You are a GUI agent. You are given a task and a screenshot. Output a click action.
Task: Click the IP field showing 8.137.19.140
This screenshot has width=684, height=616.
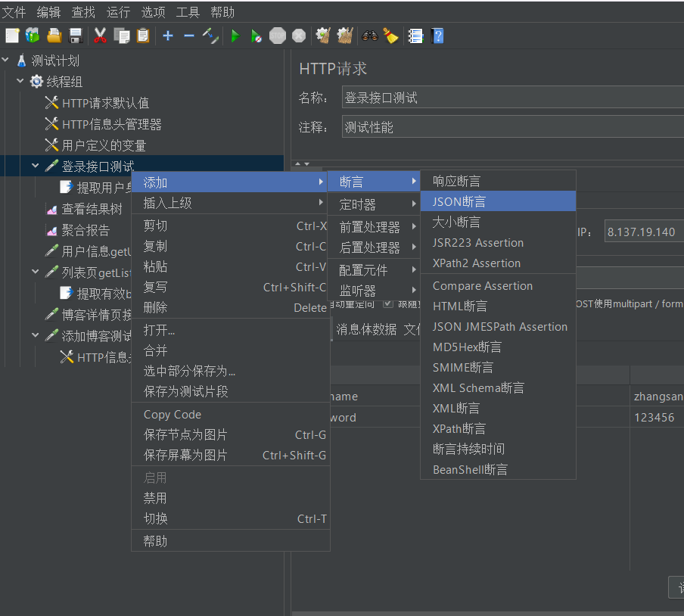645,232
